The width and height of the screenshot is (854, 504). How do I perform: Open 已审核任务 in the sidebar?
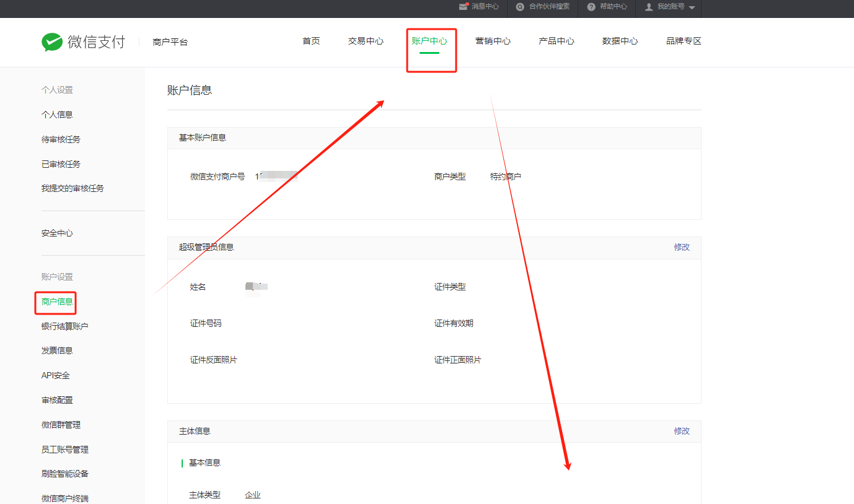tap(61, 164)
